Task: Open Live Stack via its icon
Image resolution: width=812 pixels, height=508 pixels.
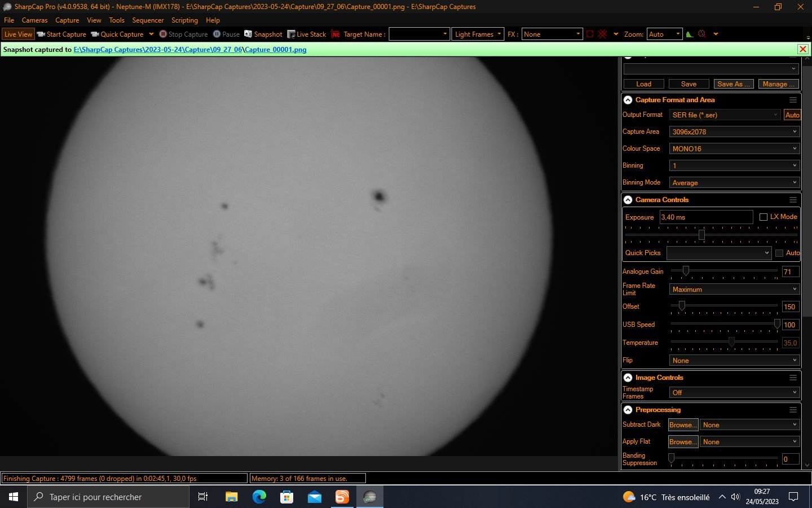Action: point(291,34)
